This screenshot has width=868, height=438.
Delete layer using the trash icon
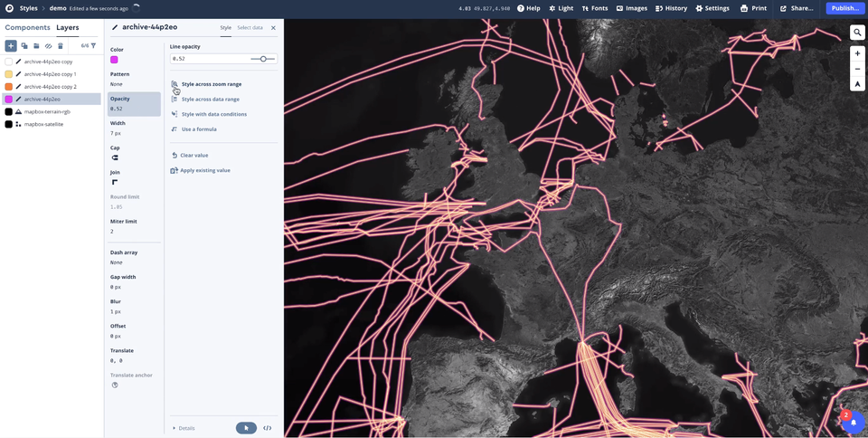click(x=61, y=45)
